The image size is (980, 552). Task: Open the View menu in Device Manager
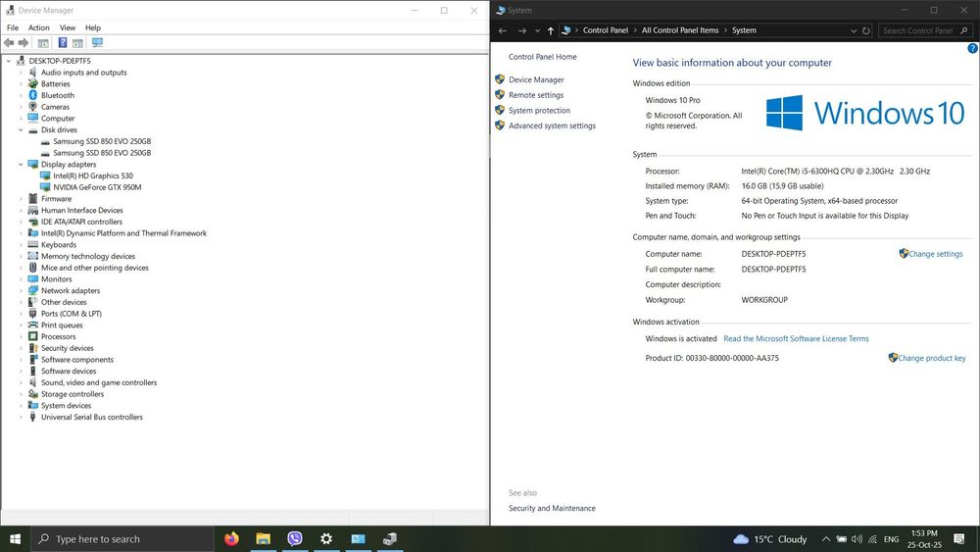[x=68, y=27]
